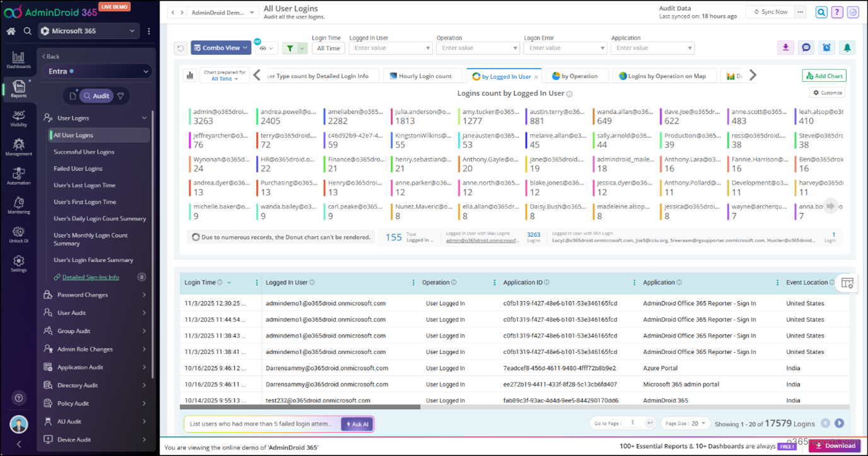868x456 pixels.
Task: Toggle the bar chart view icon near Chart prepared
Action: point(190,75)
